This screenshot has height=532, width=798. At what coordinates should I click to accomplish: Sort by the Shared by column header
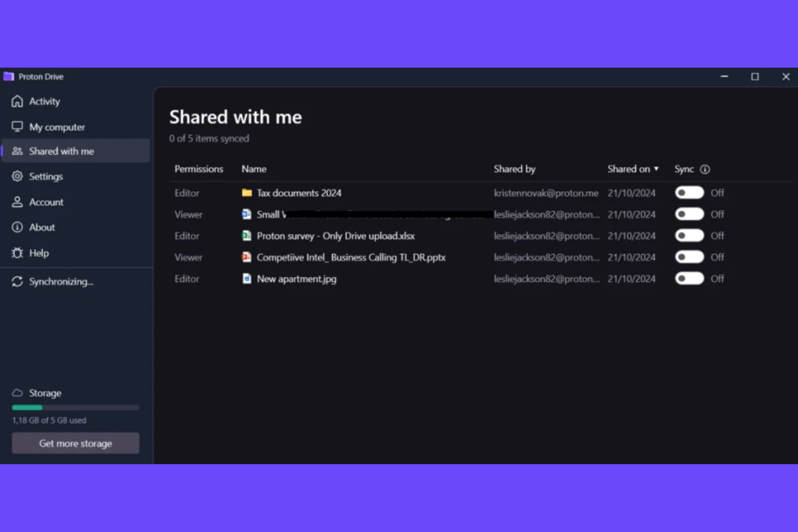pos(514,169)
